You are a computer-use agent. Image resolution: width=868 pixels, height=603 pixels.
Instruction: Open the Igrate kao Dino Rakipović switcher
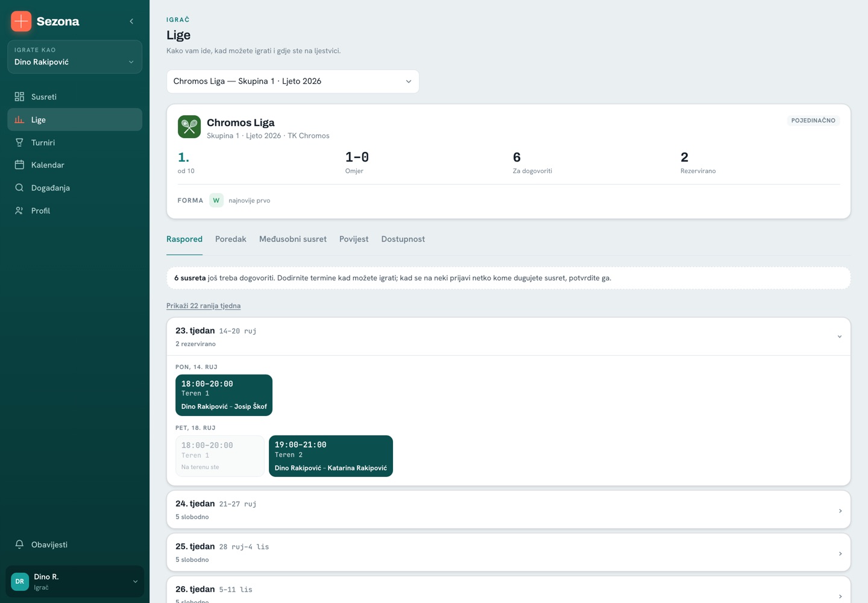75,57
